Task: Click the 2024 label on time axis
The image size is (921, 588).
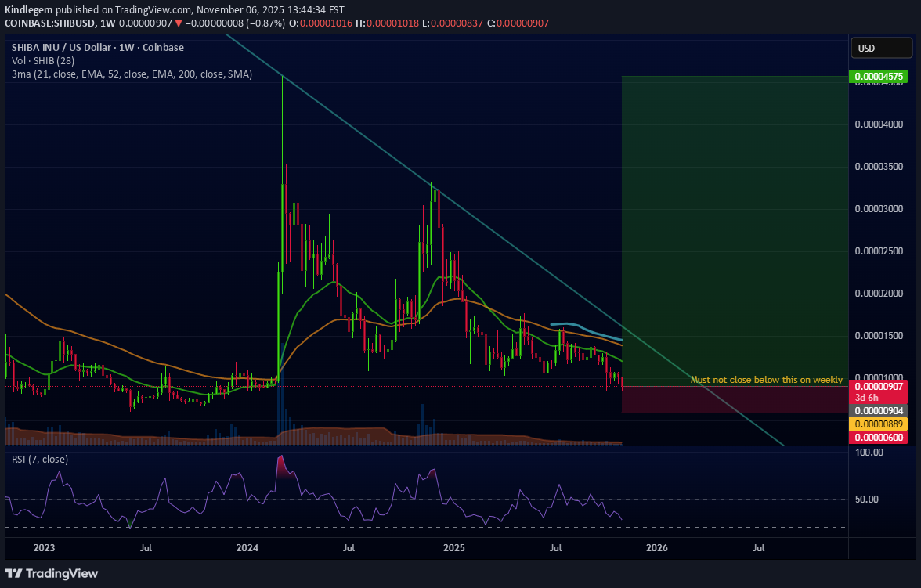Action: 247,549
